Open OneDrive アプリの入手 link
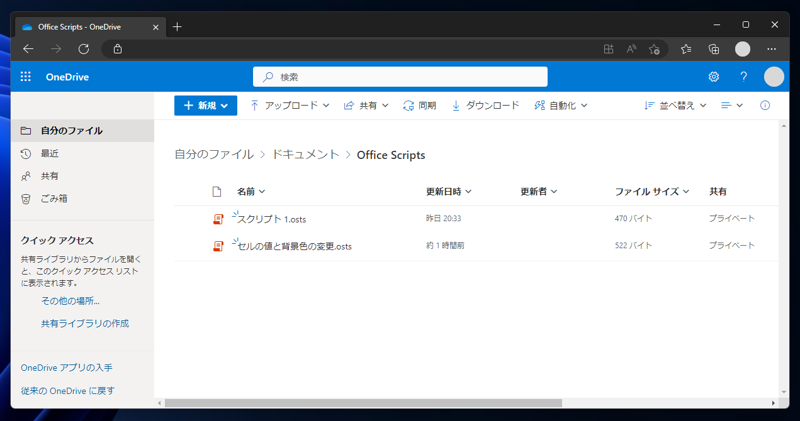This screenshot has height=421, width=800. click(66, 368)
